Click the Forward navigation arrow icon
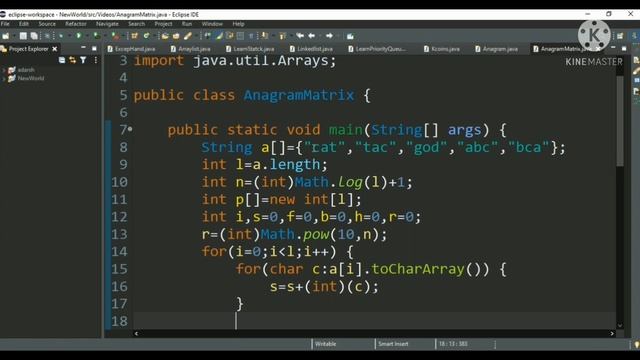The image size is (640, 360). coord(329,36)
